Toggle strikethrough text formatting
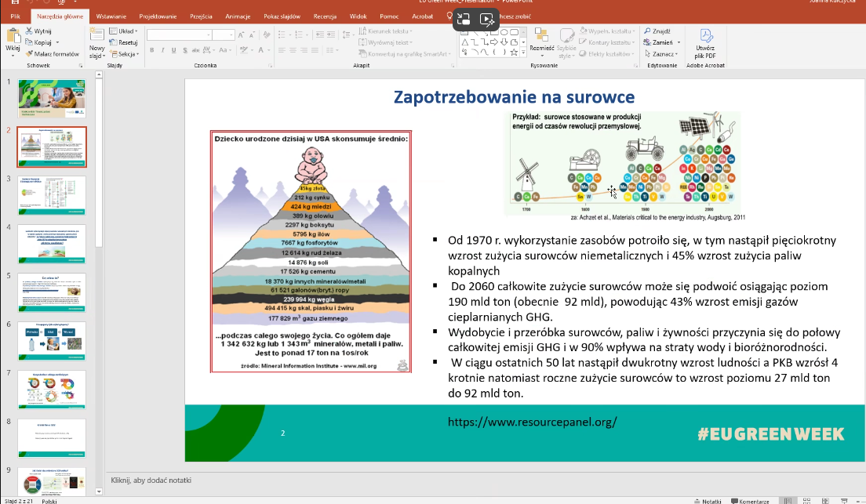 (195, 50)
